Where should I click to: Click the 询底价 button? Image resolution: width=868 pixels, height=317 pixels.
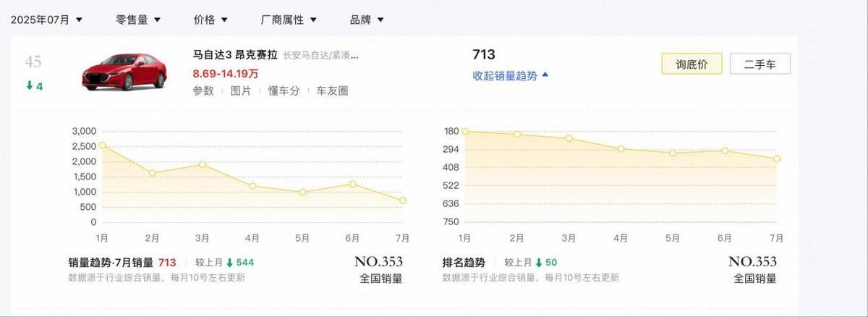[691, 64]
